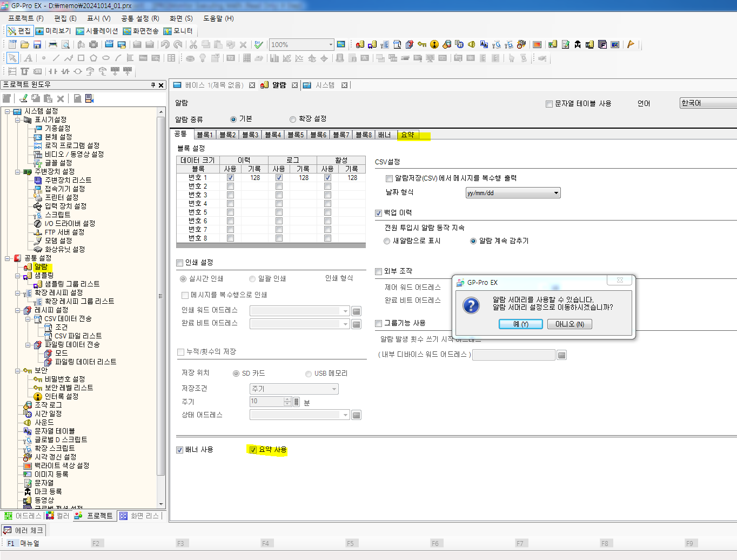Switch to the 블록1 tab

click(205, 135)
